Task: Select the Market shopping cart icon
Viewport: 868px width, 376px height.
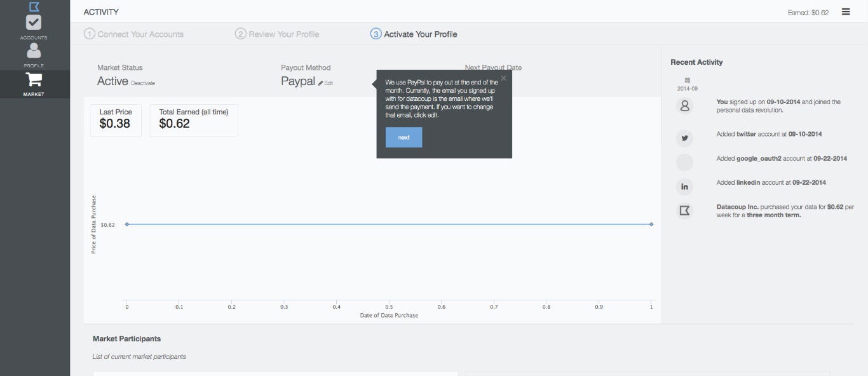Action: coord(34,80)
